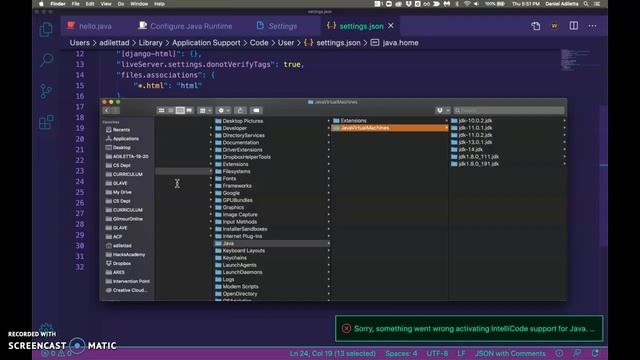640x360 pixels.
Task: Open the Finder Action gear dropdown
Action: coord(224,111)
